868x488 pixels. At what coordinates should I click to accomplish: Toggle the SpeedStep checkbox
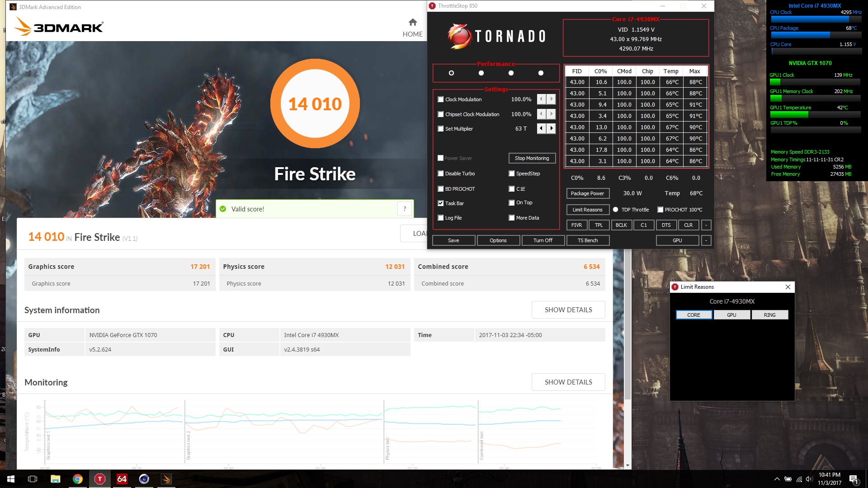[512, 174]
